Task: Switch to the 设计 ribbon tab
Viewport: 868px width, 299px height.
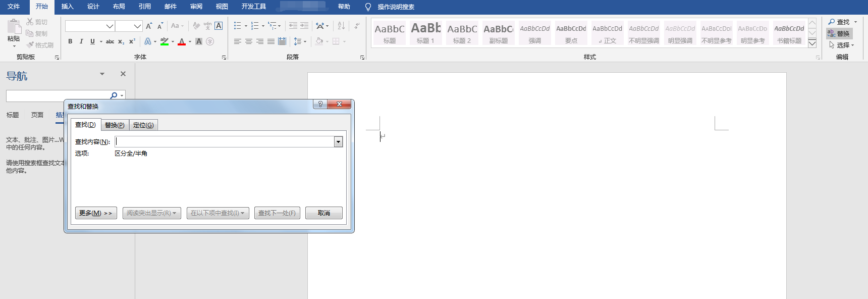Action: point(93,7)
